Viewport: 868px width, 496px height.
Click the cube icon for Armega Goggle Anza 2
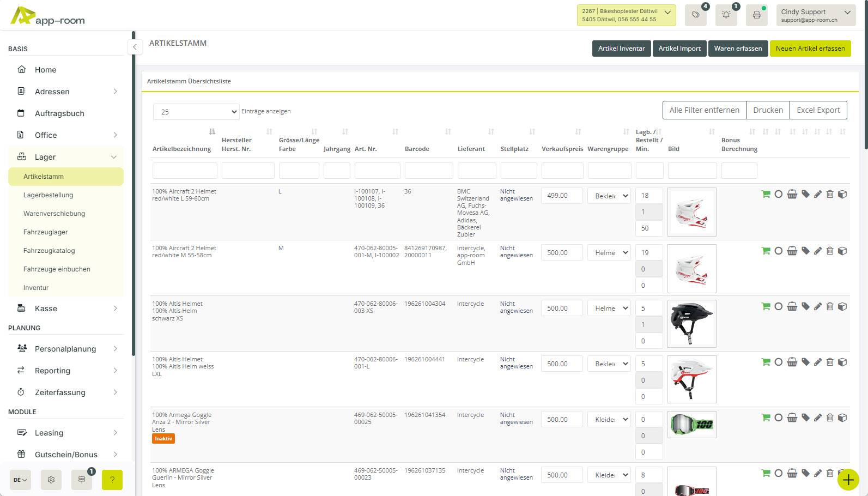[842, 418]
